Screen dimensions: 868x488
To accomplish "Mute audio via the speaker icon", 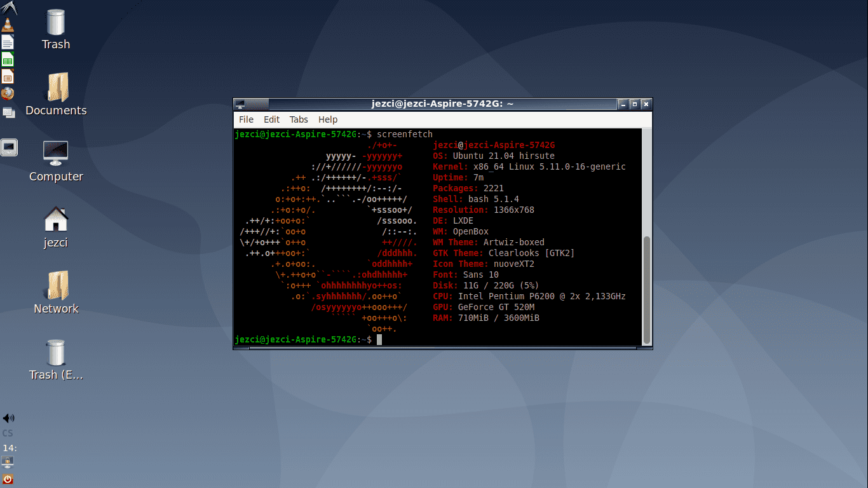I will tap(8, 417).
